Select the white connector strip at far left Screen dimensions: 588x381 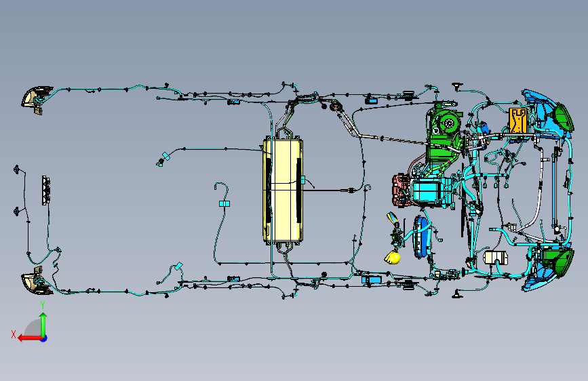point(46,190)
